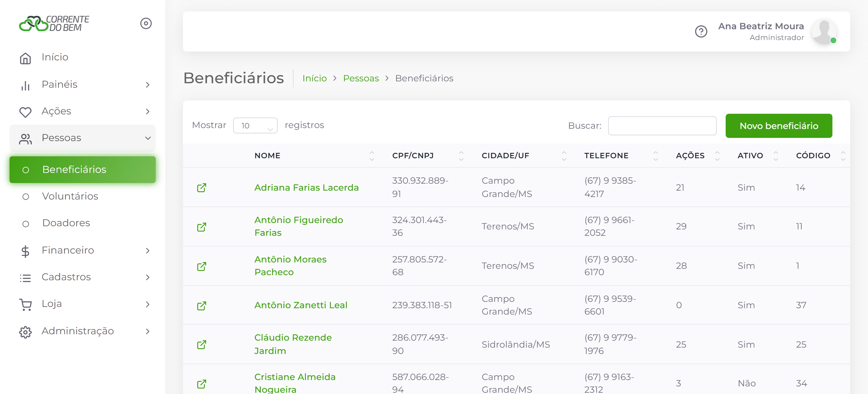This screenshot has height=394, width=868.
Task: Sort table by ATIVO column
Action: (758, 155)
